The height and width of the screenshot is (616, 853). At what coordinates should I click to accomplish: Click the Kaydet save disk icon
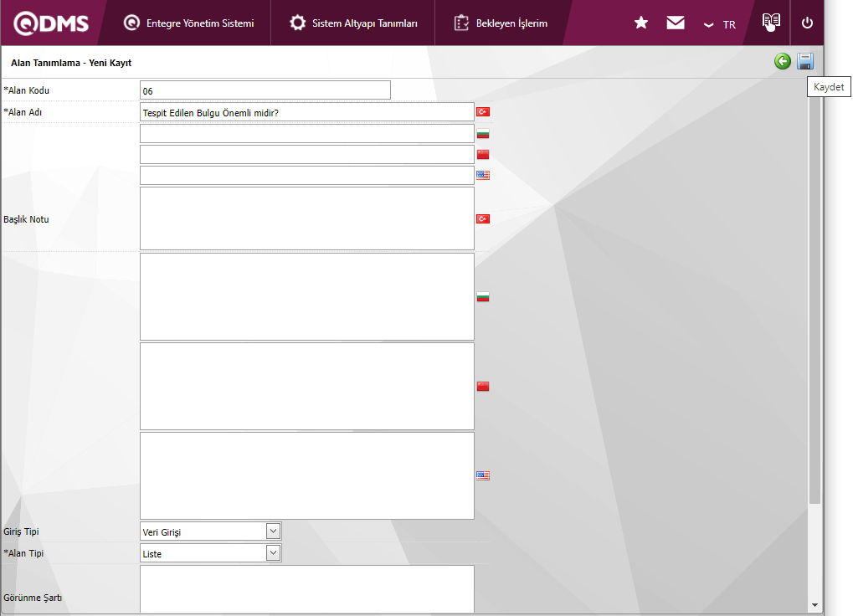click(805, 61)
